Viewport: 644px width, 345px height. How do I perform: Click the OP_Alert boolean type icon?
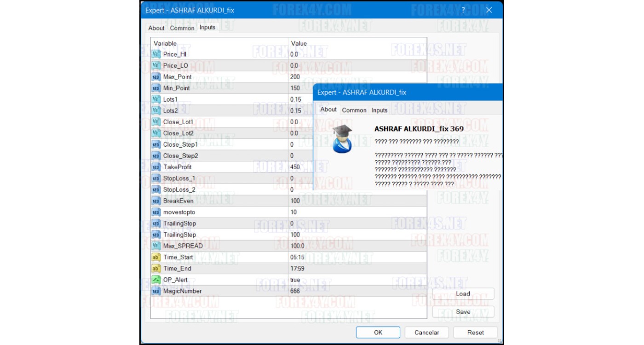156,280
